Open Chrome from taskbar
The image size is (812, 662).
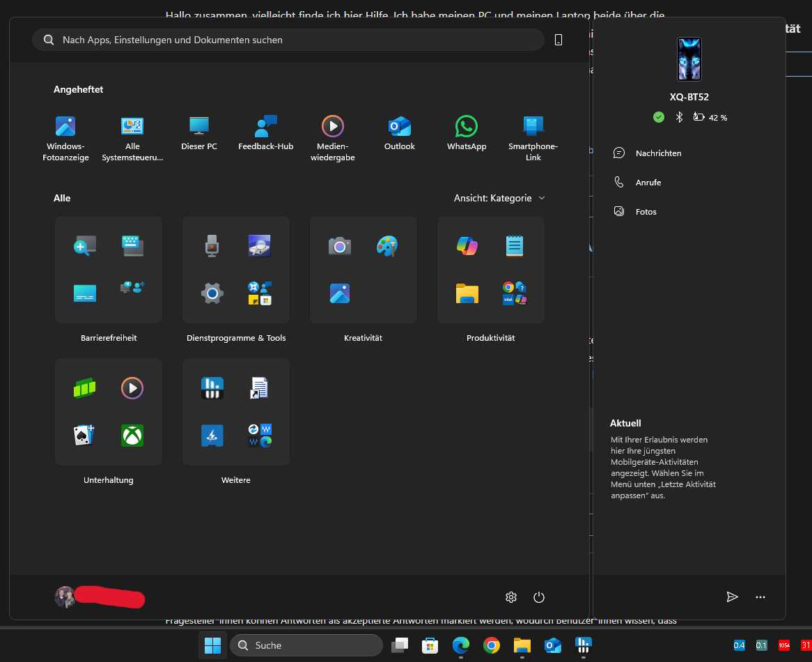coord(492,645)
